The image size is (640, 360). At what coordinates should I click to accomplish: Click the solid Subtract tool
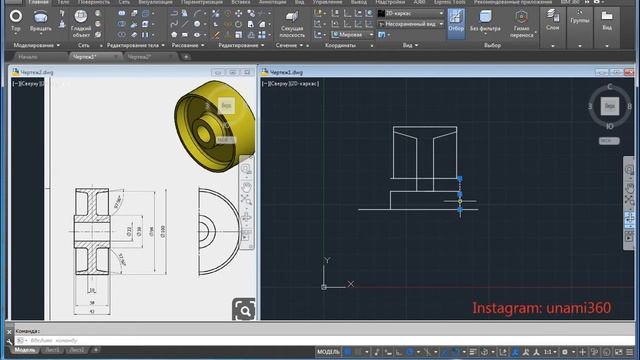(x=122, y=24)
